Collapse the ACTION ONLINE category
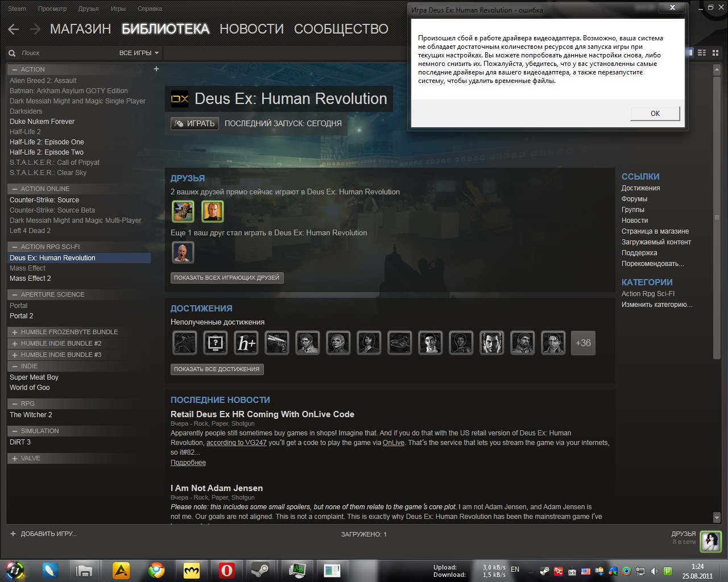 (15, 189)
